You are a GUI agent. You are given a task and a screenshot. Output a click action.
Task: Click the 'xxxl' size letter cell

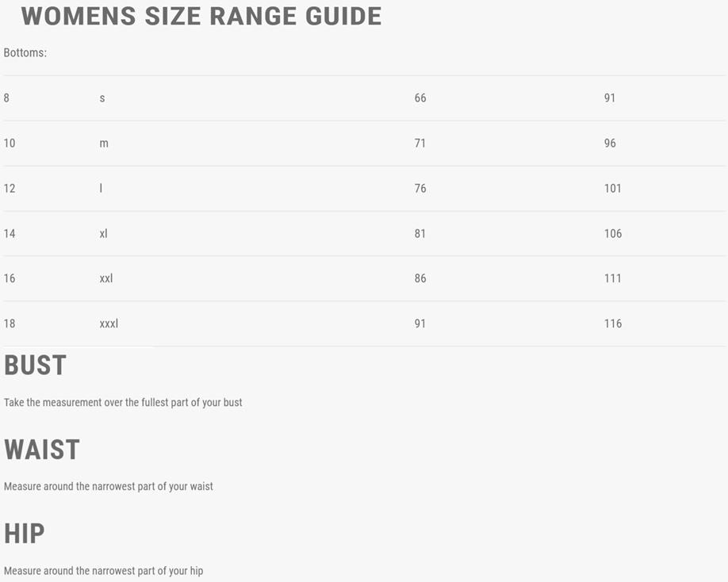click(x=109, y=324)
